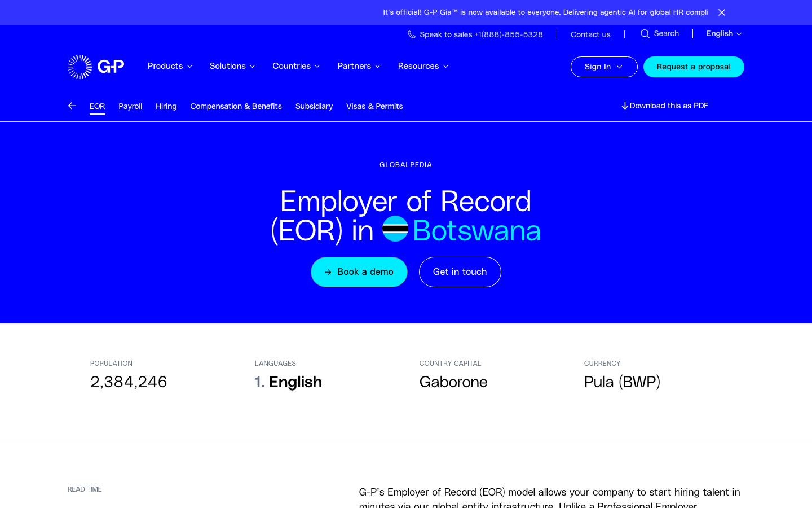The height and width of the screenshot is (508, 812).
Task: Expand the Products menu
Action: point(170,66)
